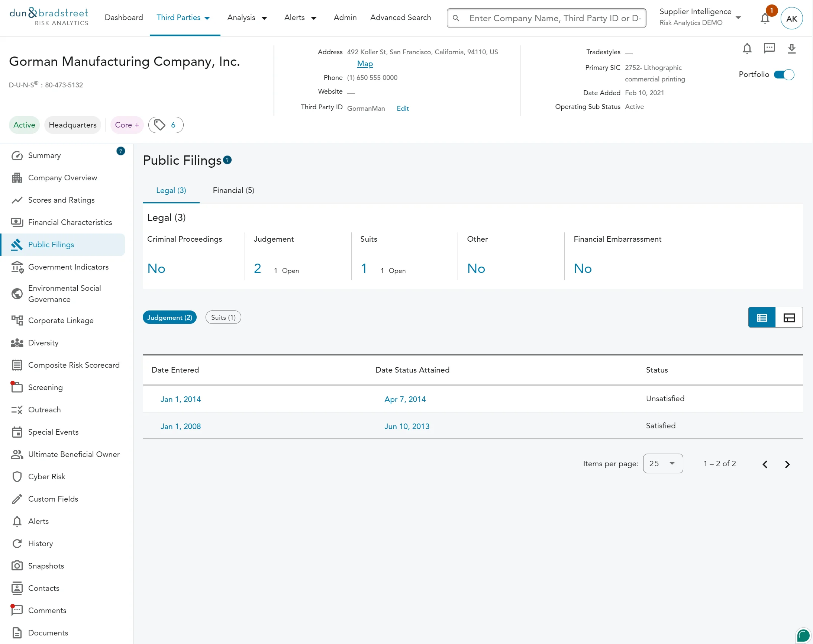Click help icon next to Public Filings title
813x644 pixels.
click(227, 160)
